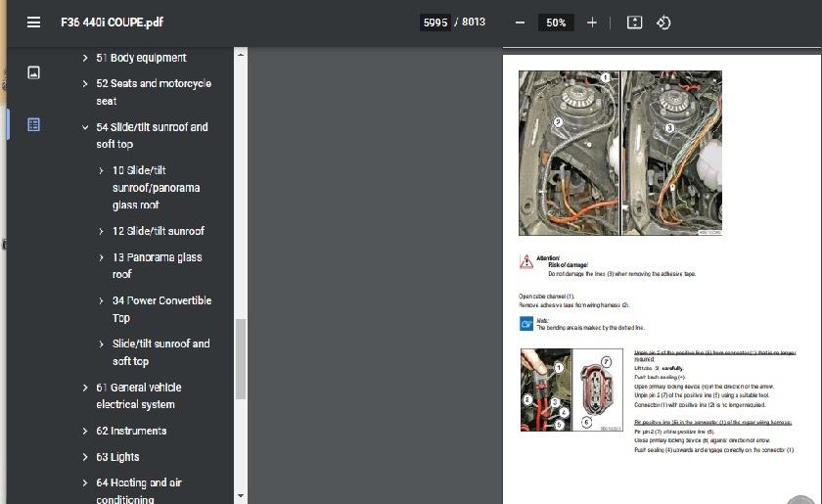Click the outline scrollbar up arrow

click(241, 54)
